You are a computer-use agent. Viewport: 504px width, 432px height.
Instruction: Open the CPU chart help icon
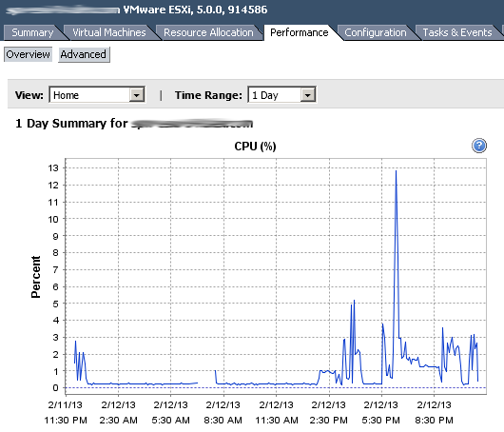(479, 146)
